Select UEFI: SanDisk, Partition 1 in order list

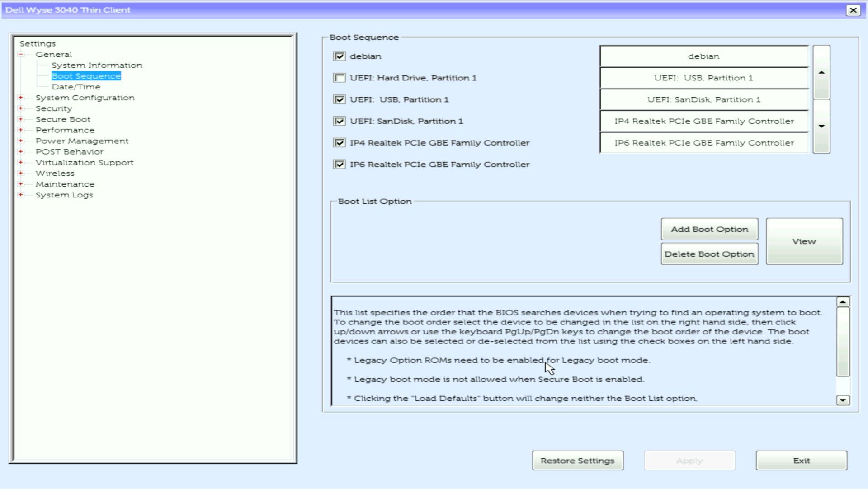coord(703,99)
